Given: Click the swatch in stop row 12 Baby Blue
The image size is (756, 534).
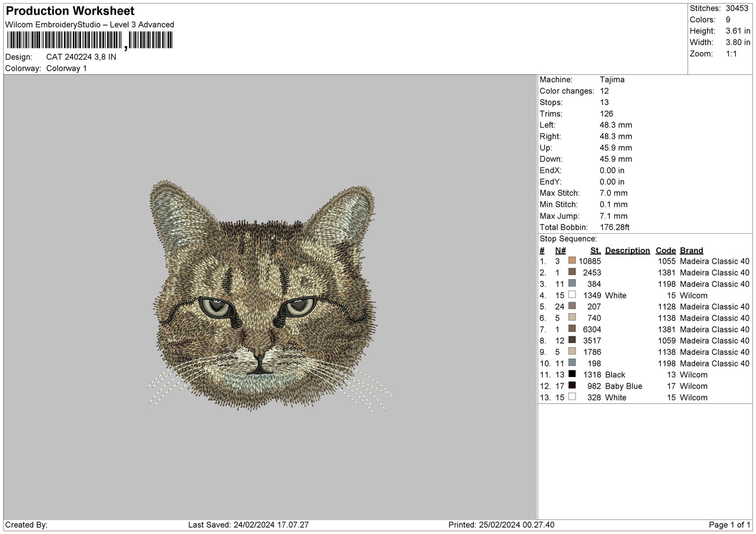Looking at the screenshot, I should [x=572, y=385].
